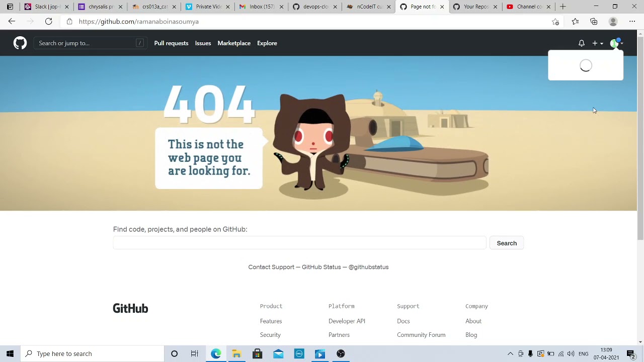Open the footer Community Forum link
The height and width of the screenshot is (362, 644).
coord(421,335)
